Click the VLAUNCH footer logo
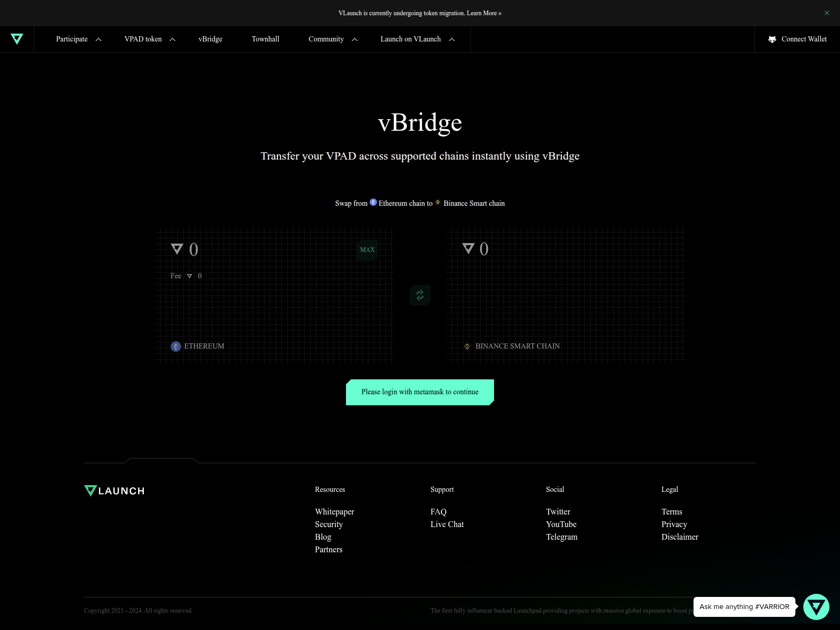The height and width of the screenshot is (630, 840). (x=114, y=491)
